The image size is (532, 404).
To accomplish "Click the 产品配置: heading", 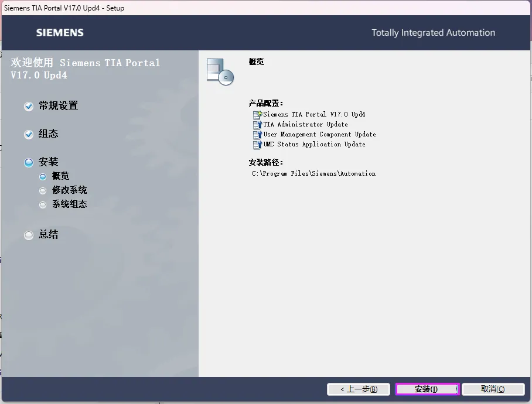I will point(265,103).
